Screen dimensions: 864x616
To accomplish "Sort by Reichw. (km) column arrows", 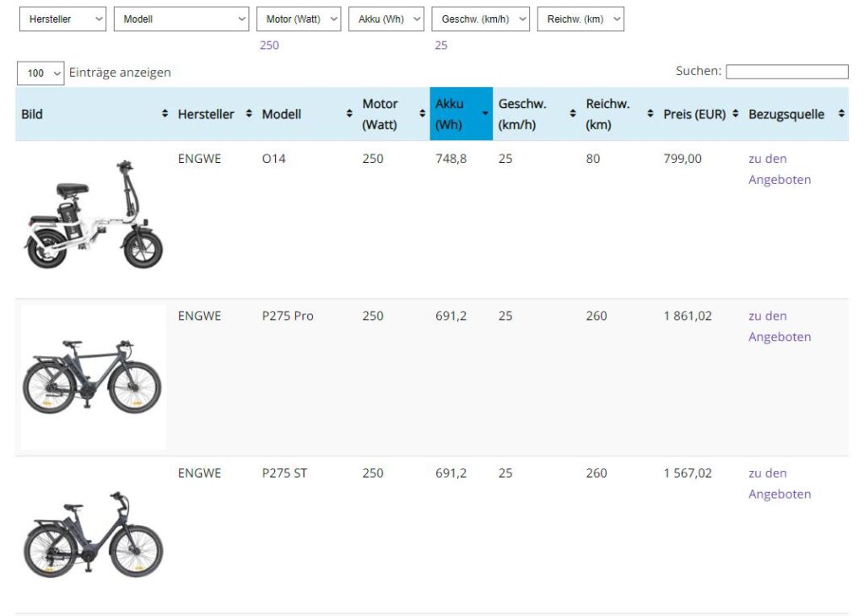I will pyautogui.click(x=651, y=114).
